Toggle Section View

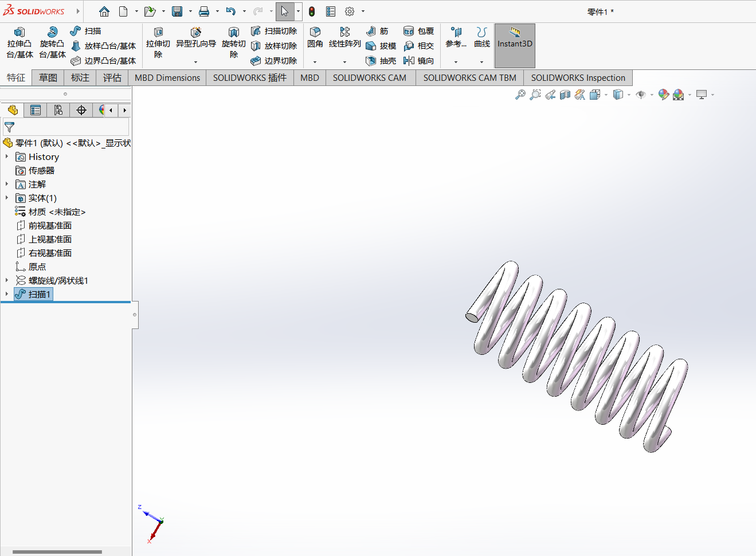pyautogui.click(x=565, y=95)
